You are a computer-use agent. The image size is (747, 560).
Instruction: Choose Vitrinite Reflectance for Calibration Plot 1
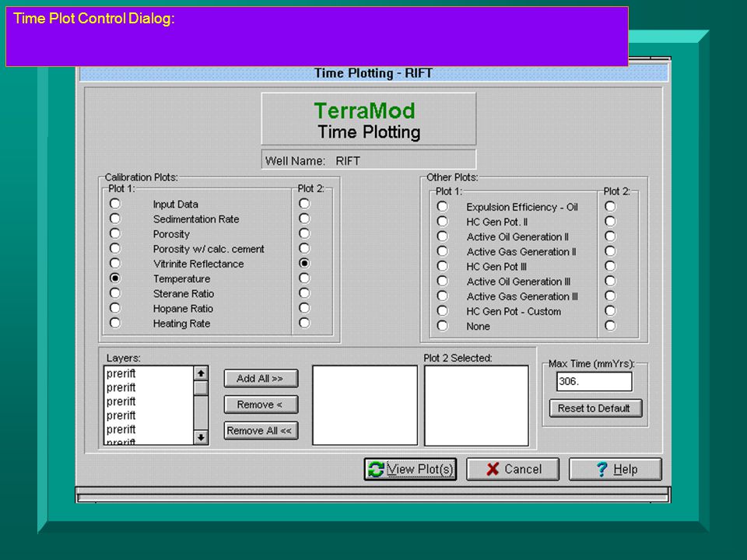pyautogui.click(x=115, y=264)
